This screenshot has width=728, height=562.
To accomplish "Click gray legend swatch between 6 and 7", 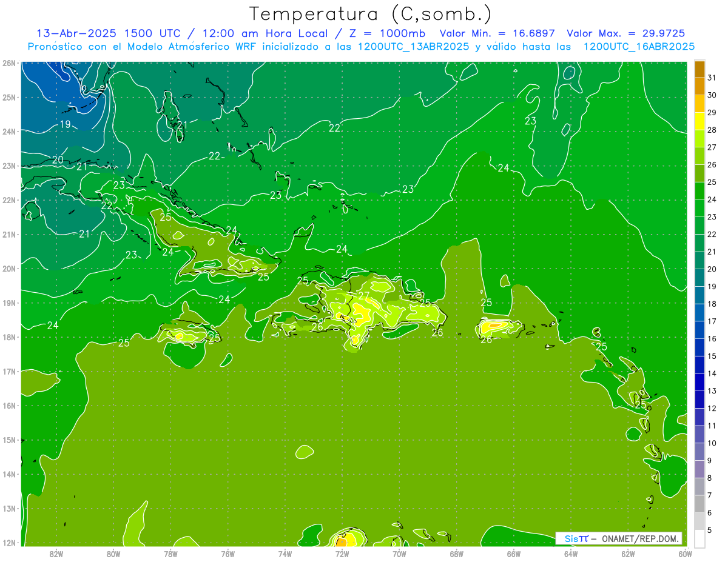I will click(699, 504).
